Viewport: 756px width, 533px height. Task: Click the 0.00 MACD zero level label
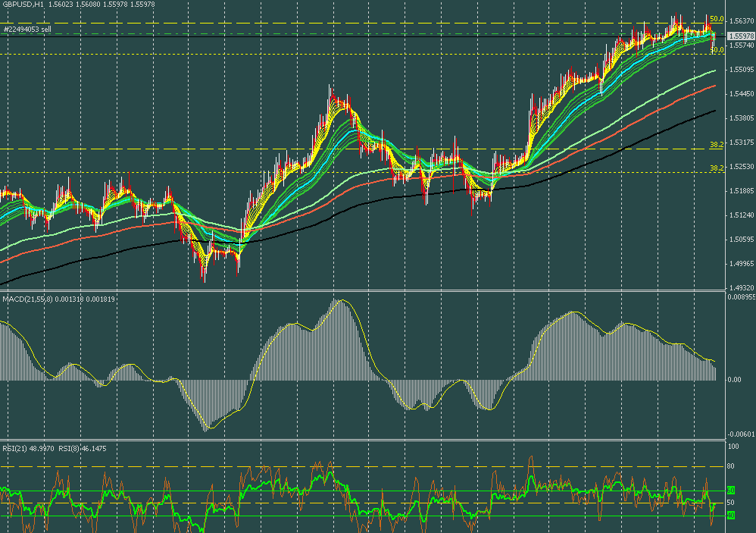tap(734, 380)
